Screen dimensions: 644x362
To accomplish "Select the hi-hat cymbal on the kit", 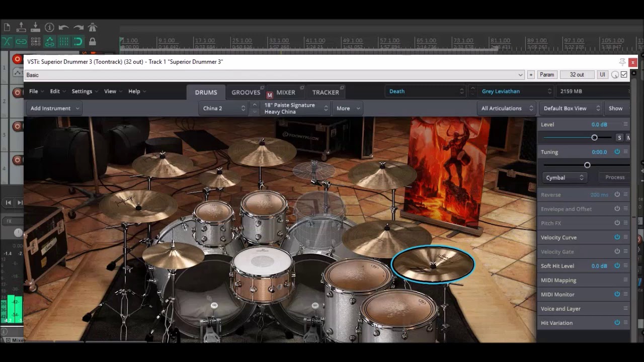I will [173, 255].
